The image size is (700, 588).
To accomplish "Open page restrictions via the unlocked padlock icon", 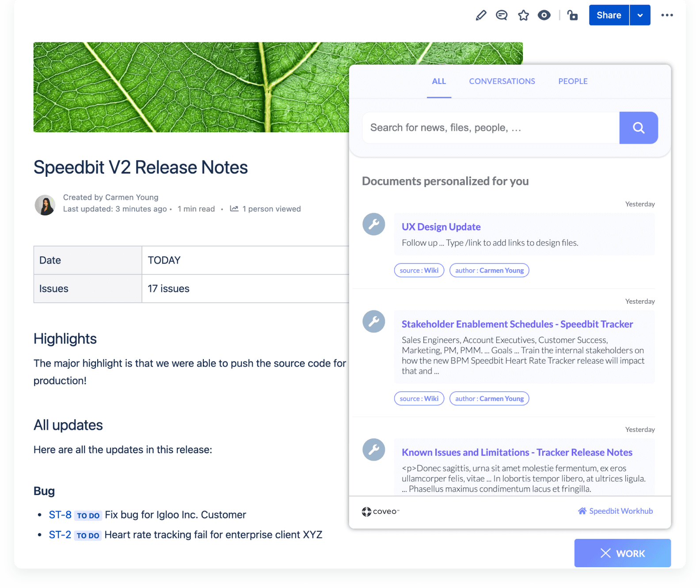I will (x=573, y=15).
